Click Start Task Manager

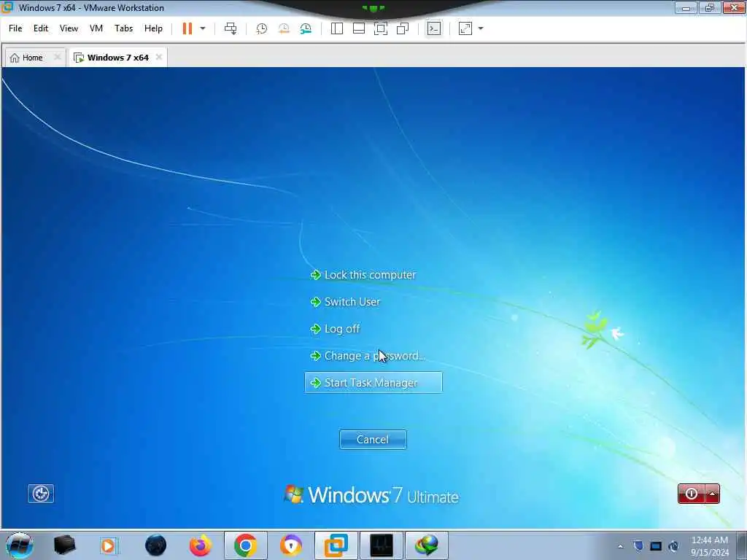tap(373, 383)
